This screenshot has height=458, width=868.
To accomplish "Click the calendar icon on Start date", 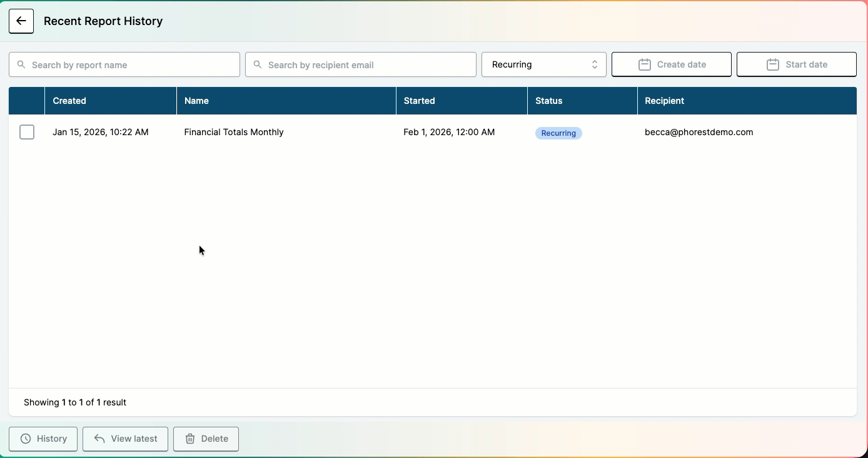I will (773, 64).
